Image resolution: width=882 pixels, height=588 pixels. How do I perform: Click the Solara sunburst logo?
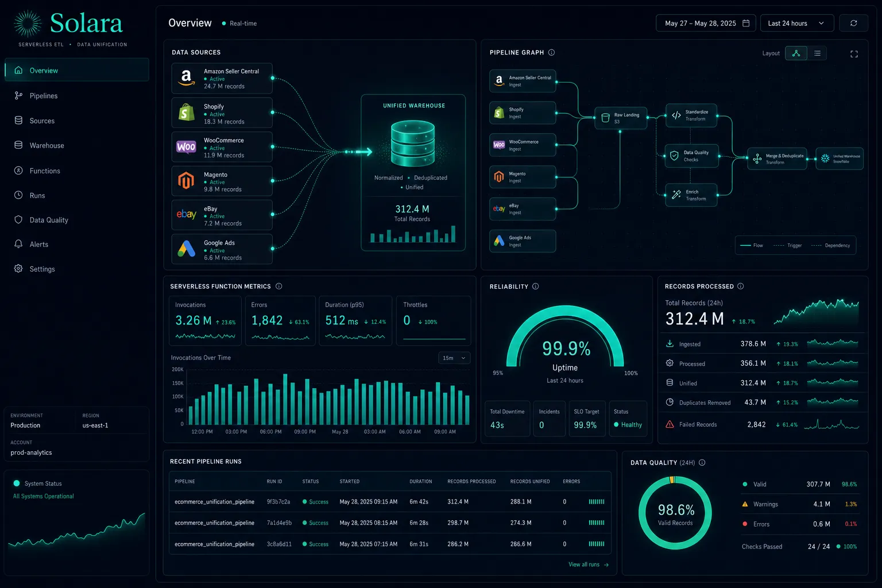pyautogui.click(x=28, y=24)
